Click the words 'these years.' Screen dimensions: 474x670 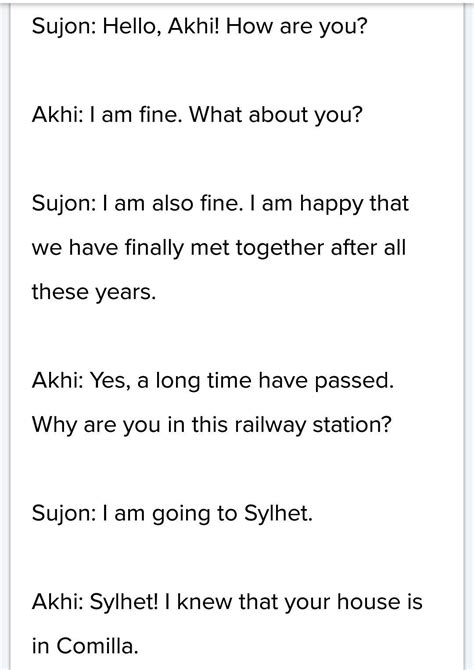tap(94, 293)
